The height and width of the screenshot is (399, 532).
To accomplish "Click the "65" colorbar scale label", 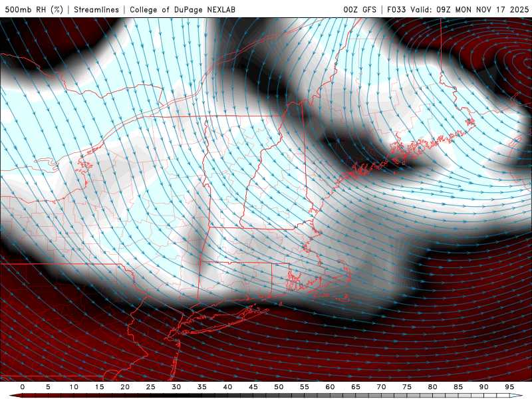I will (x=356, y=387).
